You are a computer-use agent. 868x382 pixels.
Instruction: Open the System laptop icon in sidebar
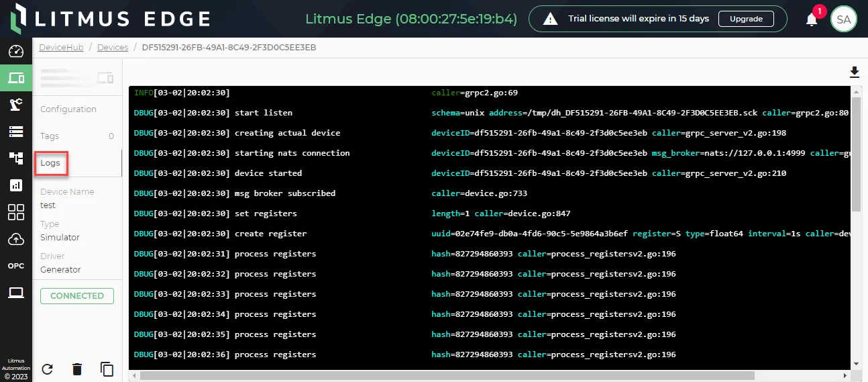pos(16,293)
